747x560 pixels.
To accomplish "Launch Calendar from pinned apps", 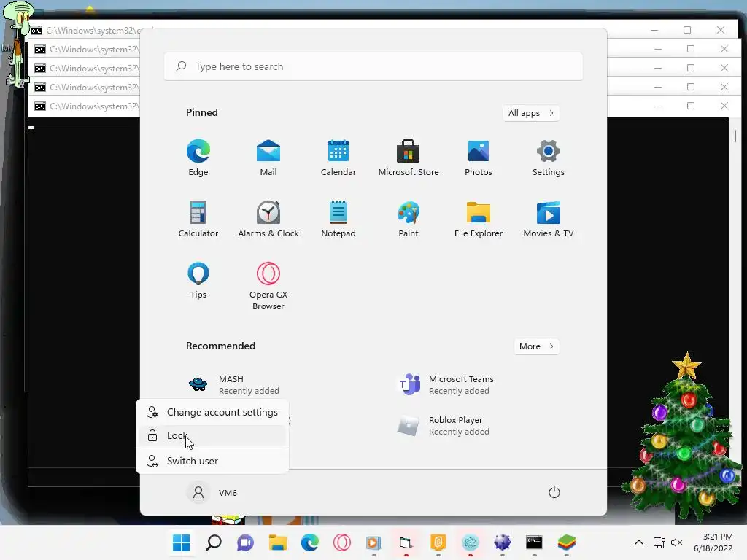I will pos(338,157).
